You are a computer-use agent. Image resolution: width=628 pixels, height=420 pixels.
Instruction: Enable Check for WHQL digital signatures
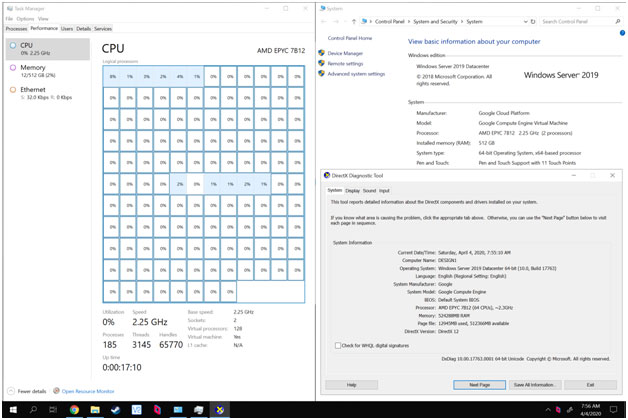(x=338, y=346)
